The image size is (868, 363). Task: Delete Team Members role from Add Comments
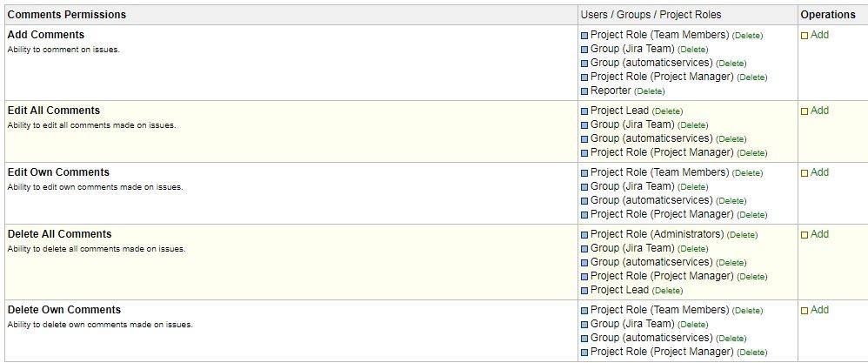[747, 36]
